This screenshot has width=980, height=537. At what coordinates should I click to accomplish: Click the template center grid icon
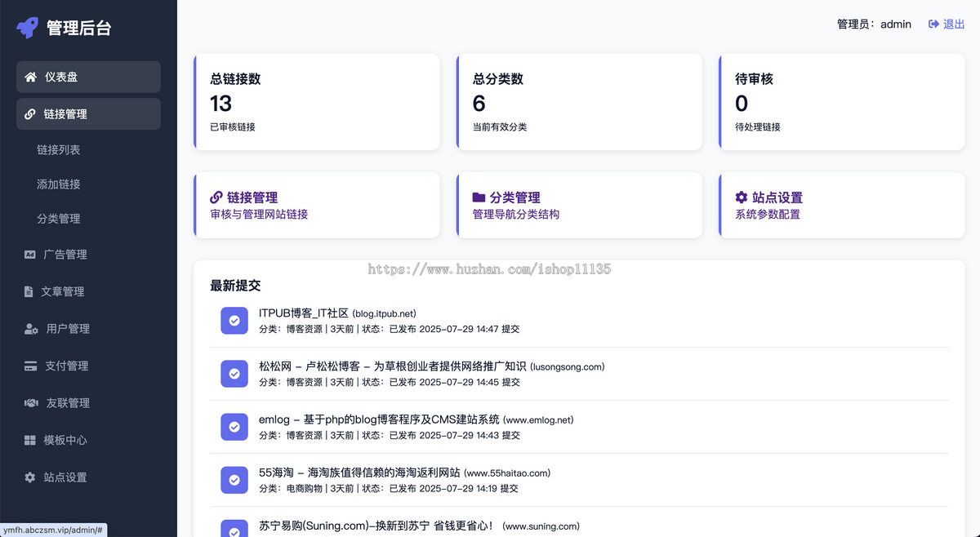tap(30, 440)
